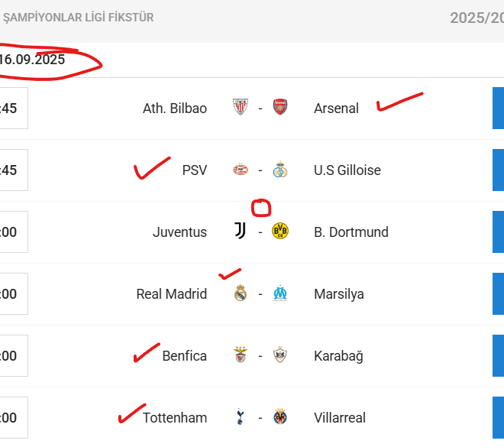Click the Borussia Dortmund club logo
The width and height of the screenshot is (504, 447).
coord(280,232)
